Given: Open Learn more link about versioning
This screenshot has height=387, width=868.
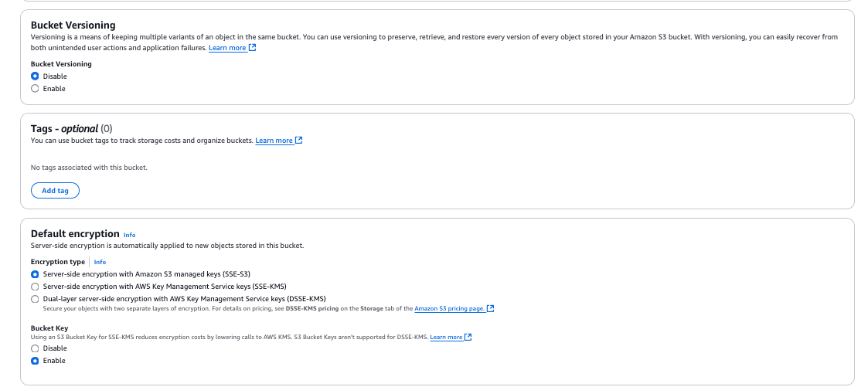Looking at the screenshot, I should pos(227,48).
